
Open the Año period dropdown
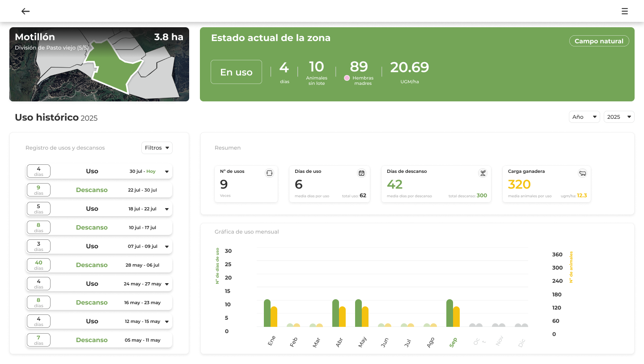point(584,117)
